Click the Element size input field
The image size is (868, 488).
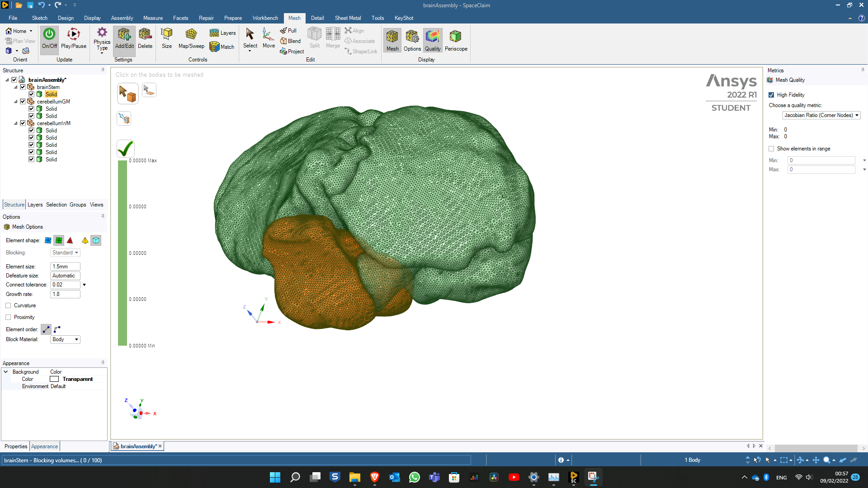point(65,267)
